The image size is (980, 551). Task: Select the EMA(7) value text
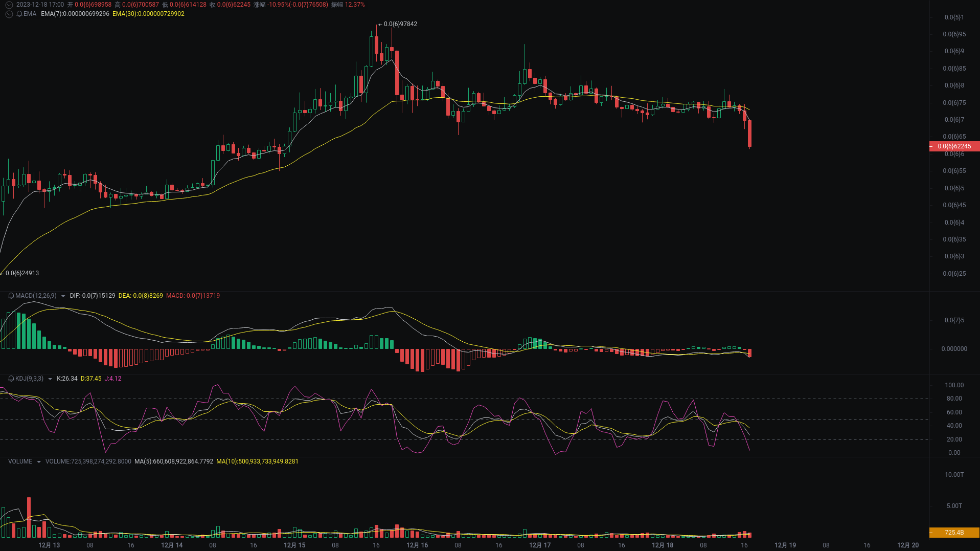tap(75, 14)
